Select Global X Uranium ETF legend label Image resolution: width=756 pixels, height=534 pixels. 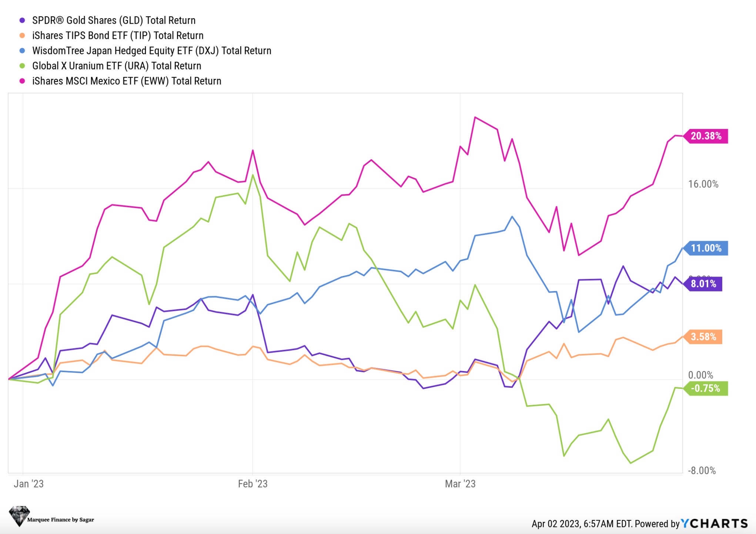pos(117,66)
